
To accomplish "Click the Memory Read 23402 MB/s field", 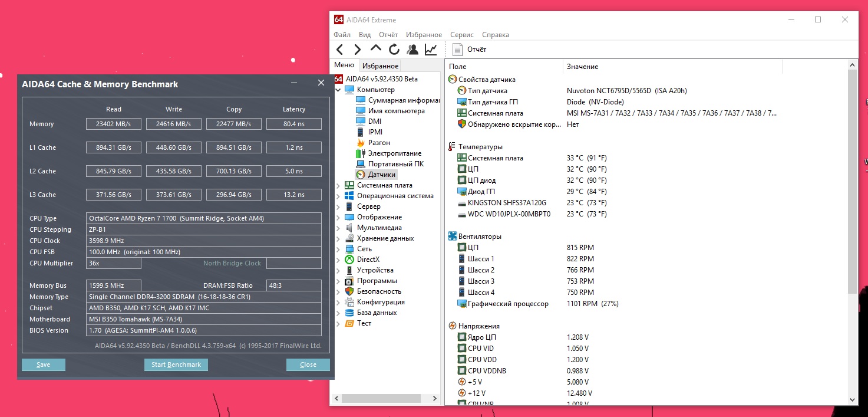I will point(114,124).
